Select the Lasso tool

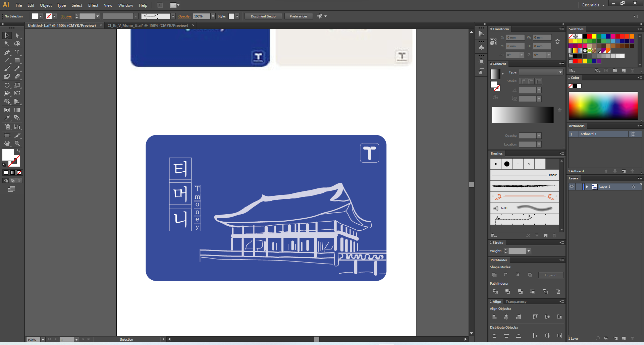17,44
